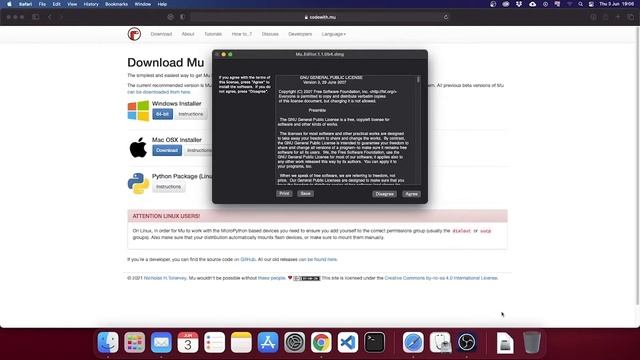Open the Windows Installer Instructions button

tap(191, 114)
